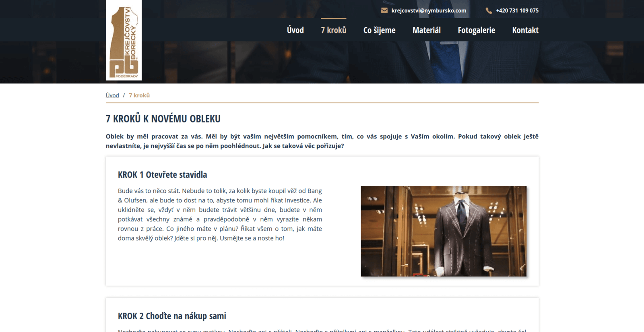Select the 7 kroků navigation item

pos(333,30)
